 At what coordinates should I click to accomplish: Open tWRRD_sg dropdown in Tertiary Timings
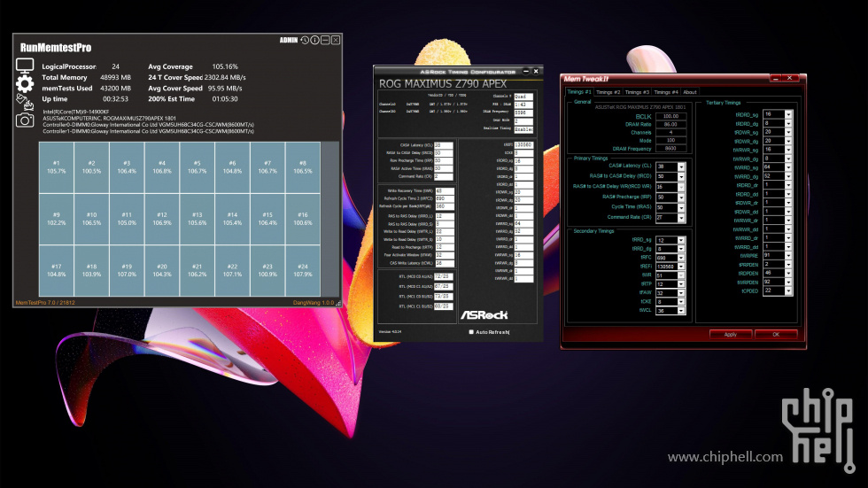pyautogui.click(x=788, y=167)
